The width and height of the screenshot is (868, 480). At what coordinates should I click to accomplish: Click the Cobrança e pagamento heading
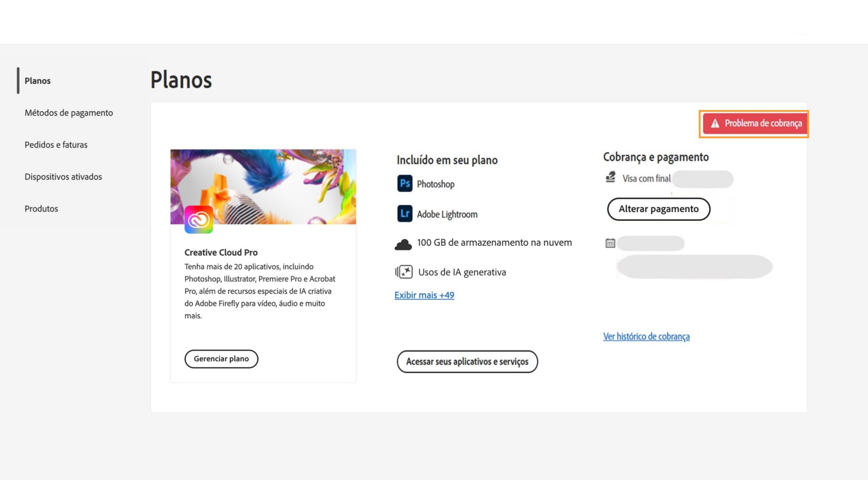click(x=656, y=157)
